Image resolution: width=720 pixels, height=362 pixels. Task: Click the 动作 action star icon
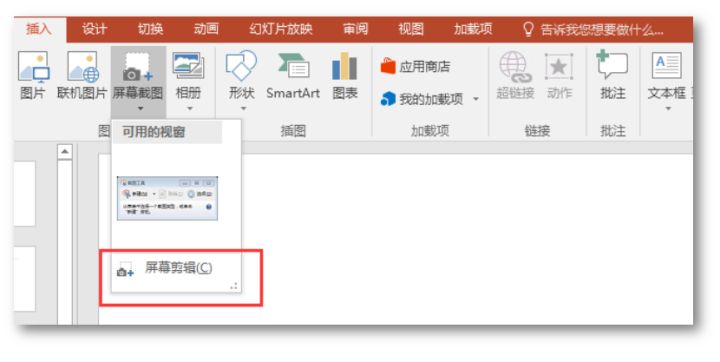559,68
